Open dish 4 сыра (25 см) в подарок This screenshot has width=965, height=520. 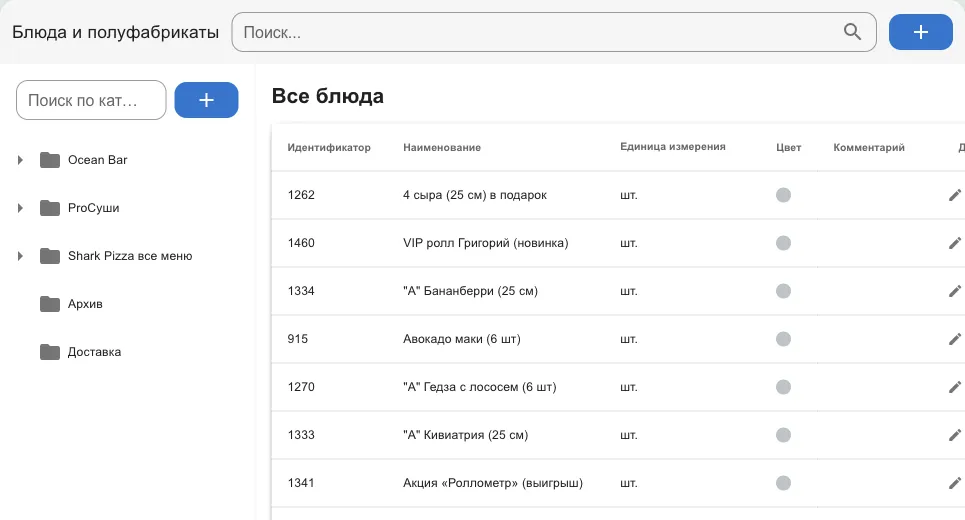[x=475, y=195]
